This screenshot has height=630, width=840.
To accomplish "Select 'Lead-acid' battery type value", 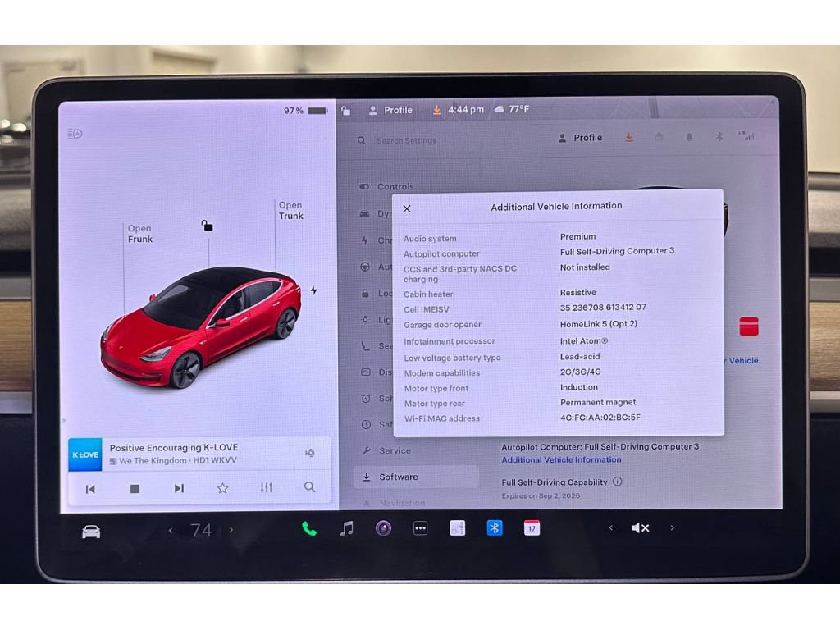I will point(580,356).
